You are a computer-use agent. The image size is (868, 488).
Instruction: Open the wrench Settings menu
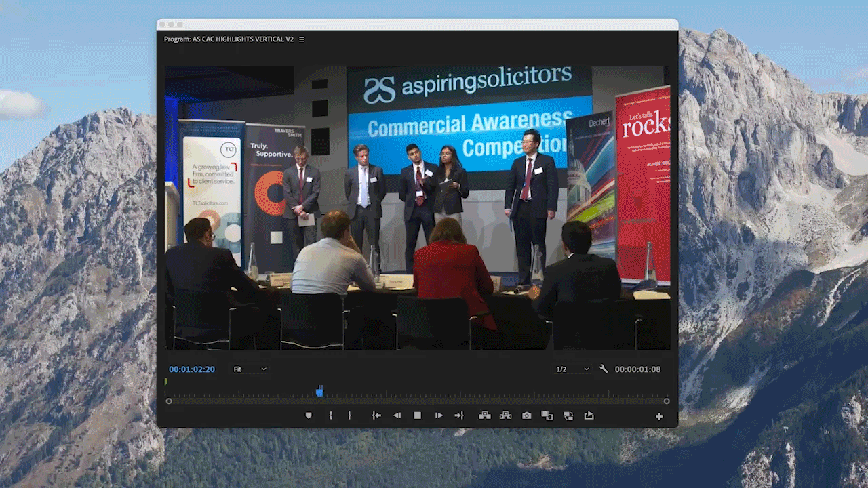[x=604, y=369]
